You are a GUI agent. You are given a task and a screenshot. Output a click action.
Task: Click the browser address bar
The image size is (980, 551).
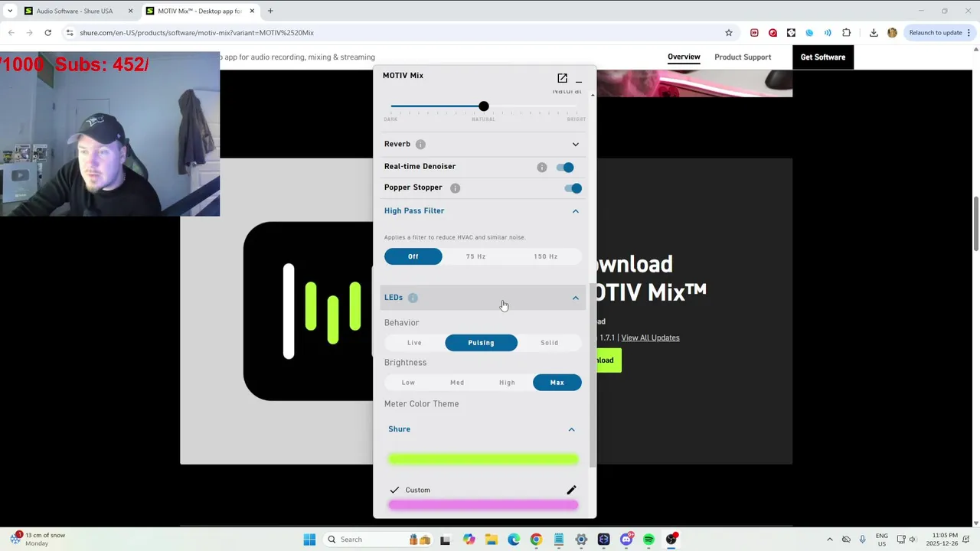click(x=390, y=33)
